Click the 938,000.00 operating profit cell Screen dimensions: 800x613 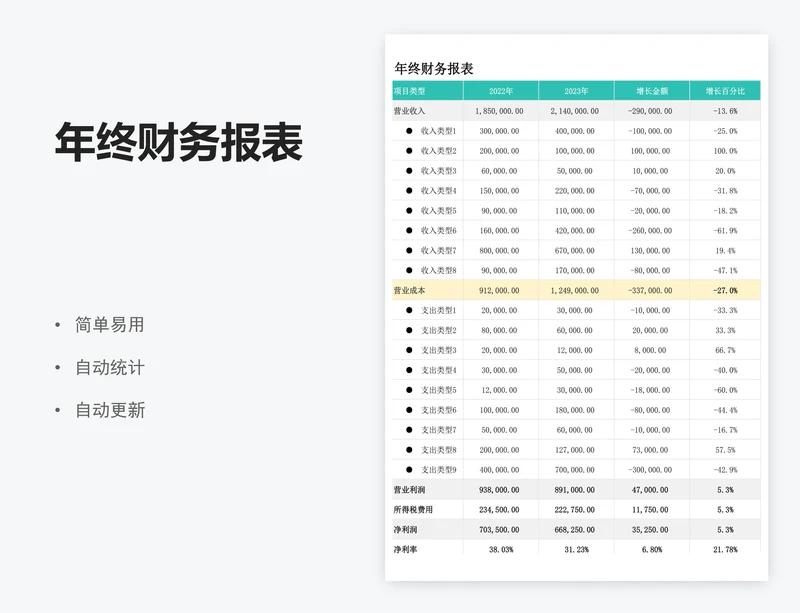(499, 489)
